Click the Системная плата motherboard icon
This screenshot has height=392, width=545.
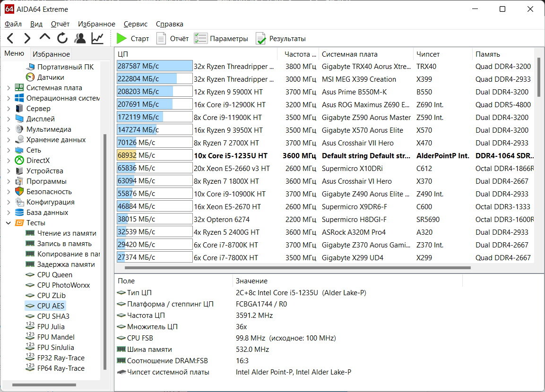tap(19, 87)
